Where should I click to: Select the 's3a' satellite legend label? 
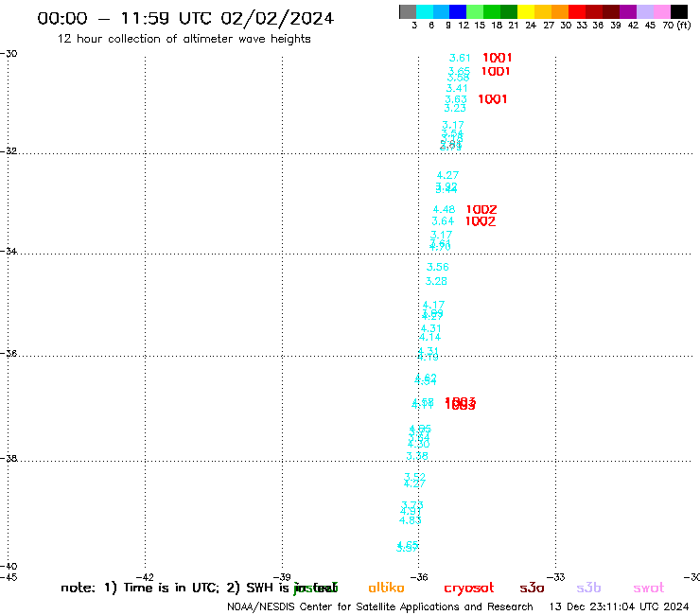532,588
